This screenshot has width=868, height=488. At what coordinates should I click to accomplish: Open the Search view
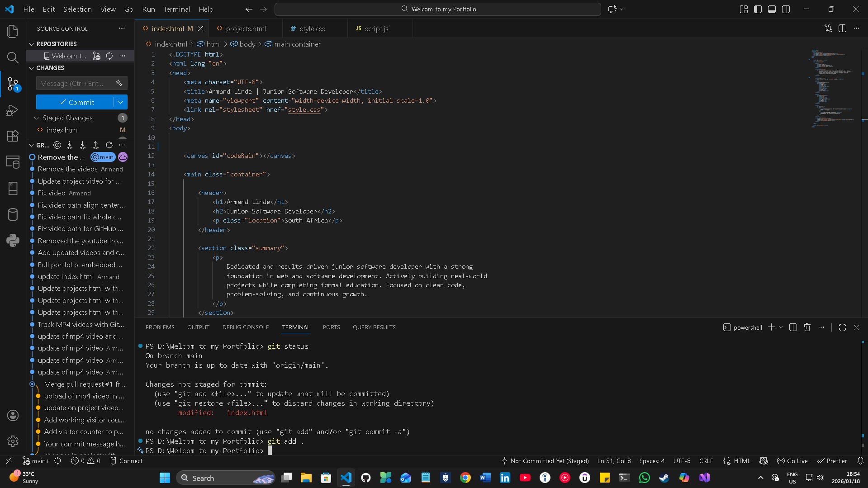click(12, 58)
